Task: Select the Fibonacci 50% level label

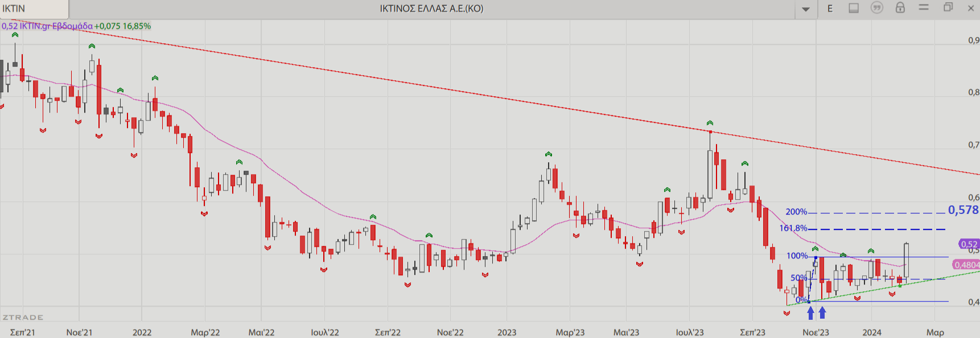Action: [x=798, y=278]
